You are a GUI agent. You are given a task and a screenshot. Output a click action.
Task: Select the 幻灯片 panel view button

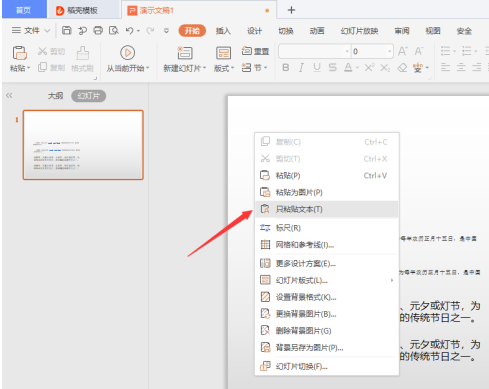pyautogui.click(x=89, y=96)
